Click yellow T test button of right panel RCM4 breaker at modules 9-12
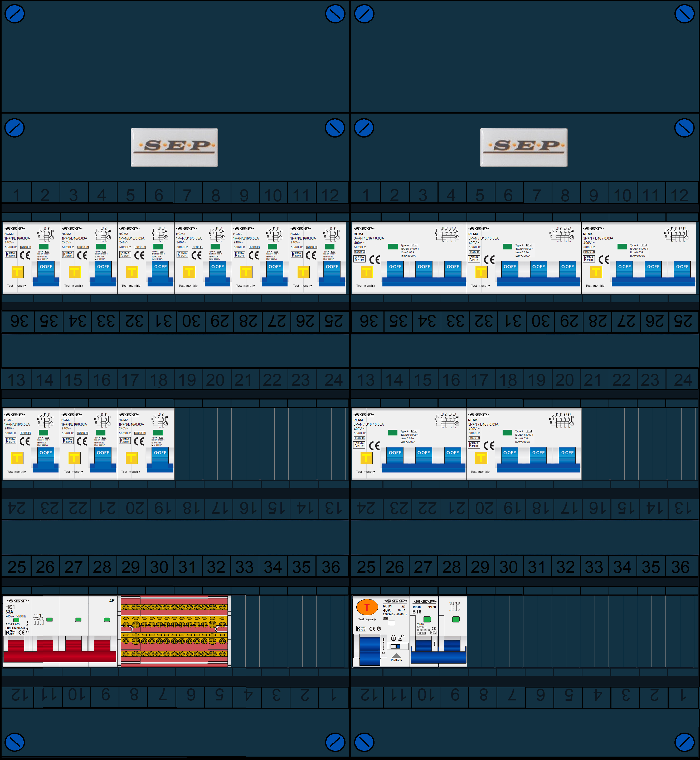This screenshot has width=700, height=760. pos(596,271)
